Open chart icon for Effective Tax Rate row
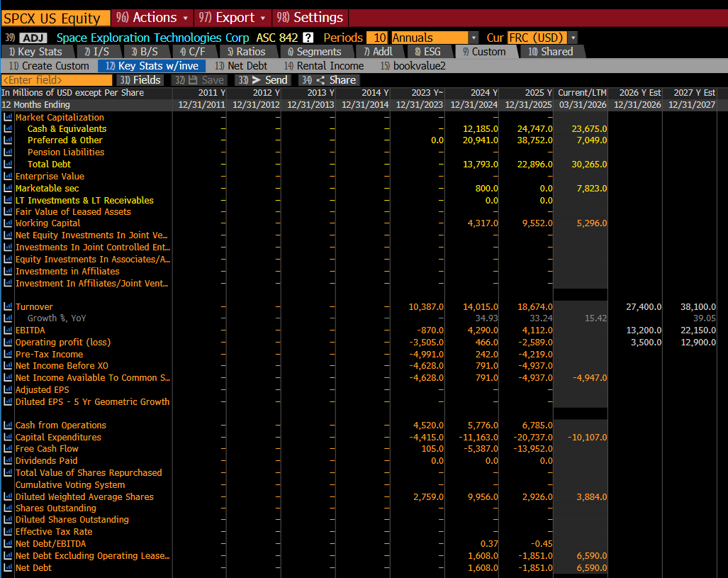Viewport: 728px width, 578px height. point(8,531)
